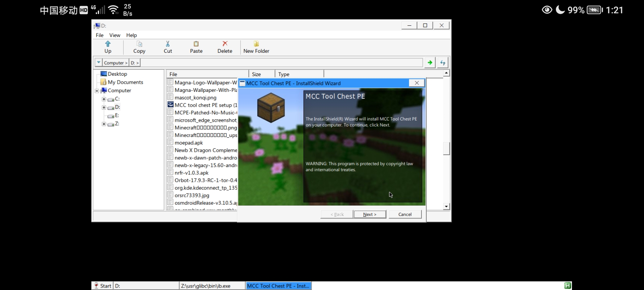Image resolution: width=644 pixels, height=290 pixels.
Task: Refresh the folder view with blue arrows icon
Action: click(x=443, y=62)
